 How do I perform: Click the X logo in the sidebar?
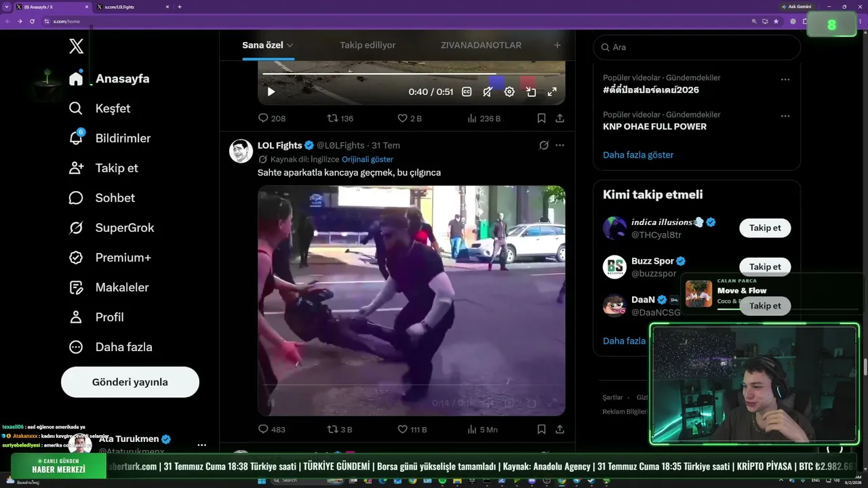coord(77,46)
